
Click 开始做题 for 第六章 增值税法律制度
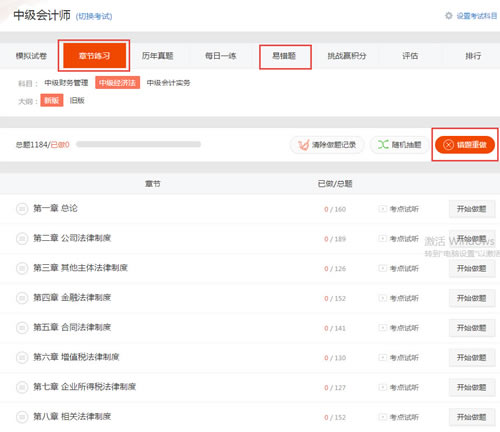471,357
